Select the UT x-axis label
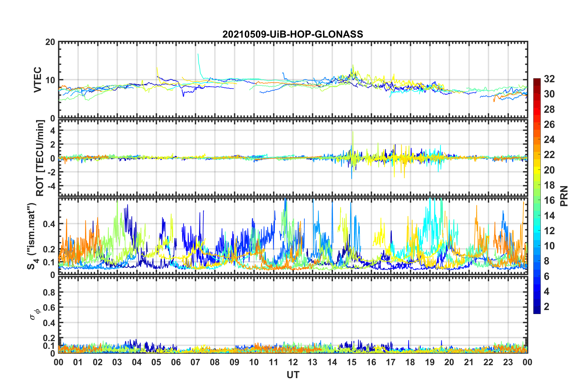The image size is (586, 392). pyautogui.click(x=293, y=375)
